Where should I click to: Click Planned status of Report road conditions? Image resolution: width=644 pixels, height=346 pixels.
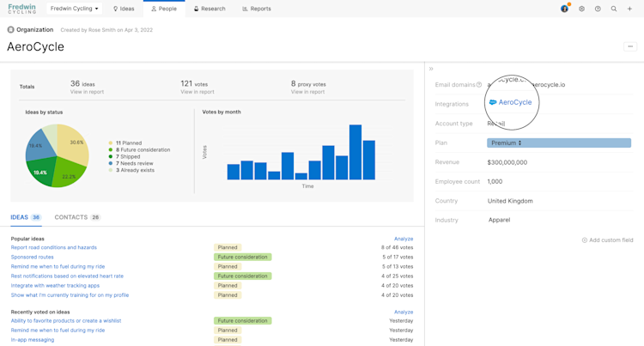click(228, 247)
